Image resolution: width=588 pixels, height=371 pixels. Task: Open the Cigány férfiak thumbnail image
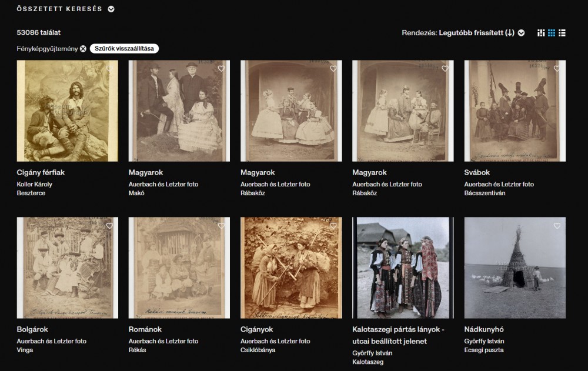coord(67,111)
